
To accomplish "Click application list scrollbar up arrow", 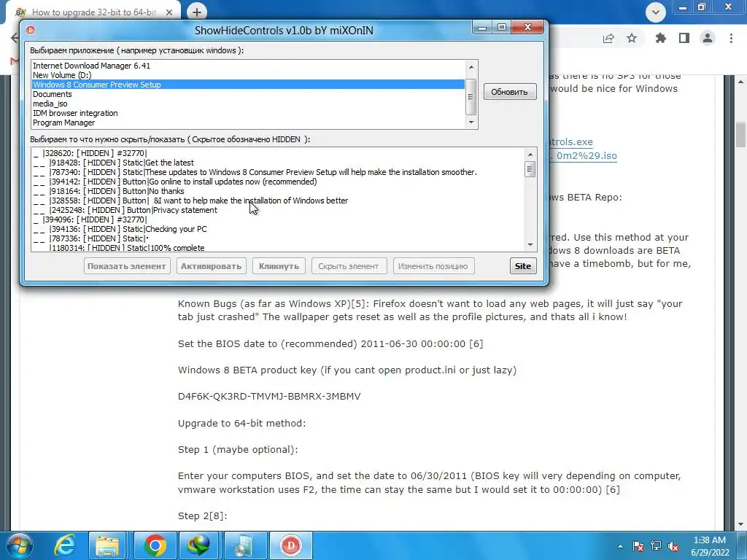I will pyautogui.click(x=471, y=67).
